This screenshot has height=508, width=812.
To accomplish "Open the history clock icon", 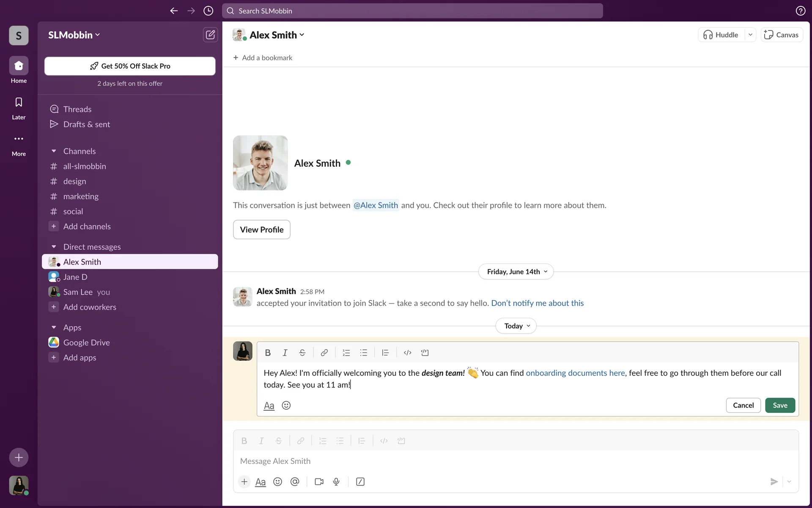I will coord(208,11).
